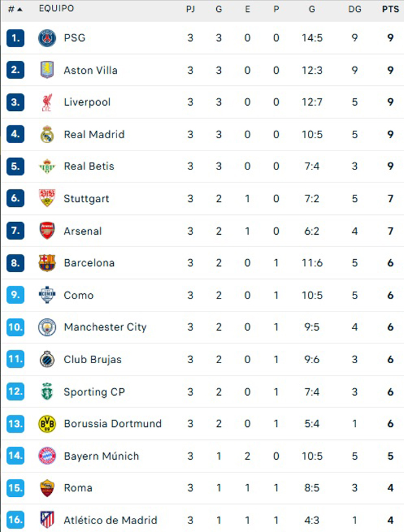The image size is (404, 532).
Task: Click the Real Madrid crest
Action: click(47, 134)
